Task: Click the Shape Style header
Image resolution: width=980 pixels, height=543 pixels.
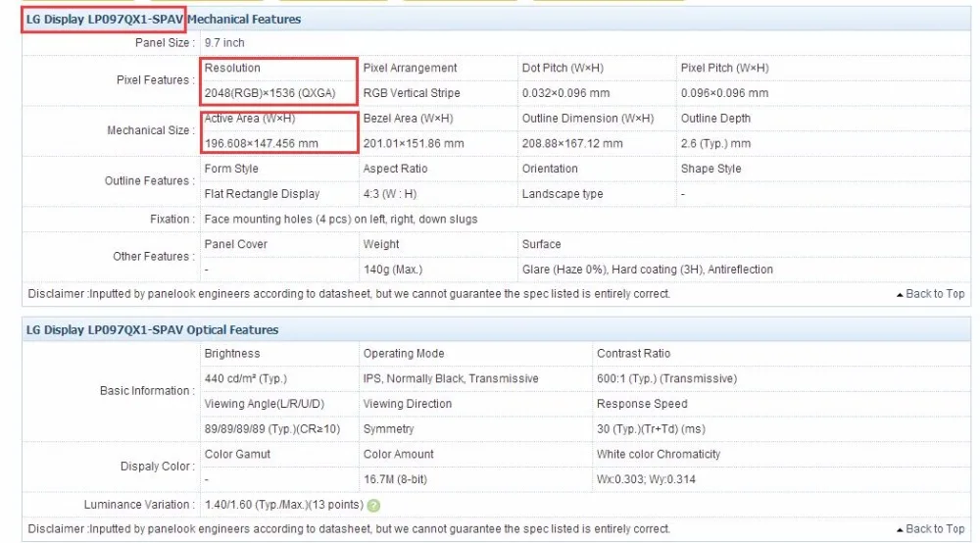Action: 711,169
